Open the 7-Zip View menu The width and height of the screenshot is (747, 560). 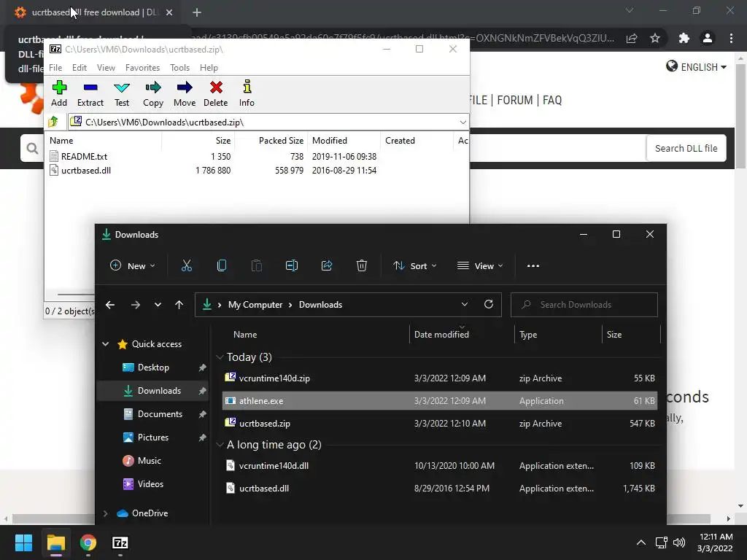click(x=106, y=68)
